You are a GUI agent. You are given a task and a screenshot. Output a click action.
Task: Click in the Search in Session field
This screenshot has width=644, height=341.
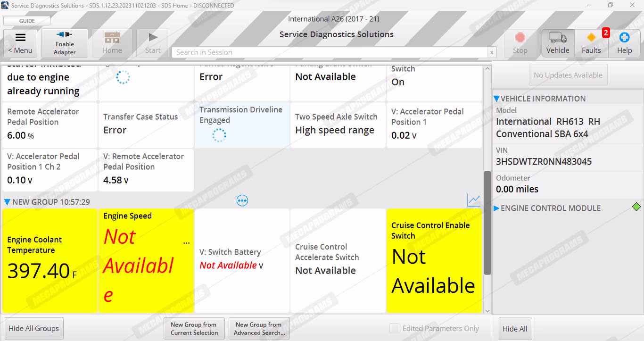click(330, 52)
